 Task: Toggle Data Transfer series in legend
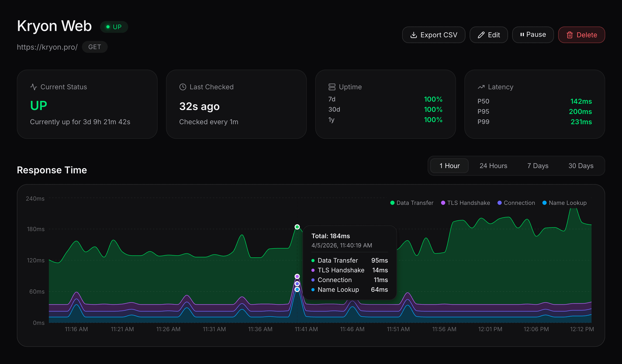(x=412, y=203)
